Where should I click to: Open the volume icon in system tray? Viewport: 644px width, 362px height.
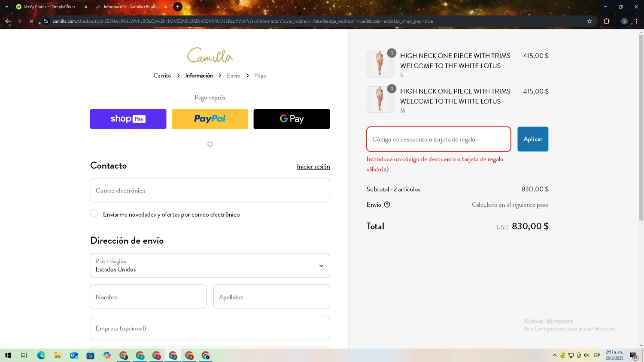click(x=586, y=355)
